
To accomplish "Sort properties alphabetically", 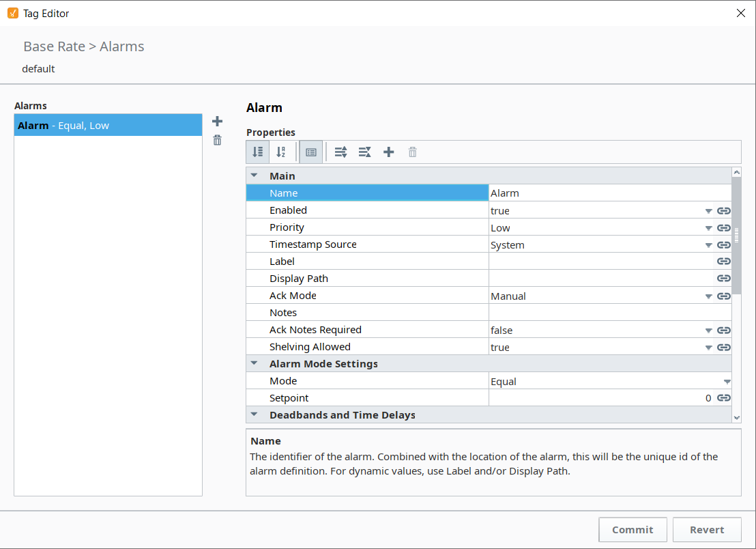I will [281, 152].
